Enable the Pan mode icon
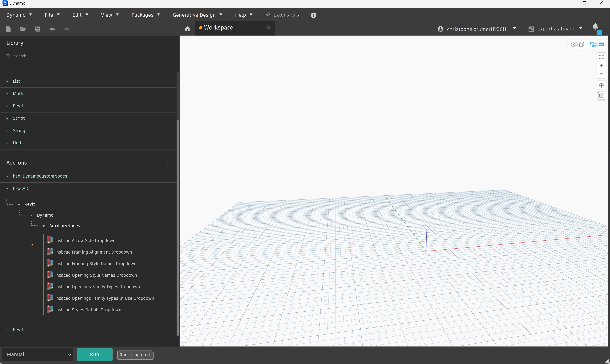 click(601, 85)
